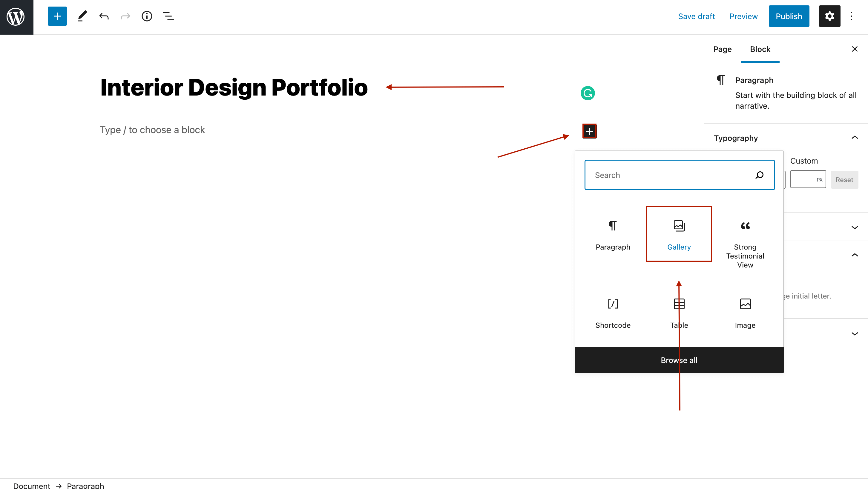Viewport: 868px width, 489px height.
Task: Click the Table block icon
Action: 679,304
